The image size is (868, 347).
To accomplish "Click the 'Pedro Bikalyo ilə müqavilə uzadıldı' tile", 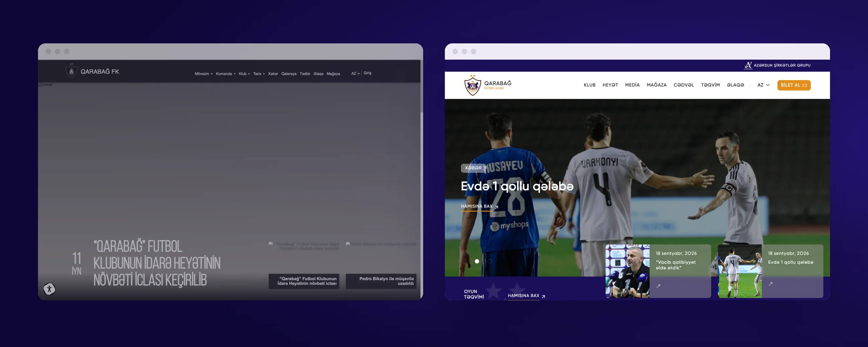I will 381,281.
